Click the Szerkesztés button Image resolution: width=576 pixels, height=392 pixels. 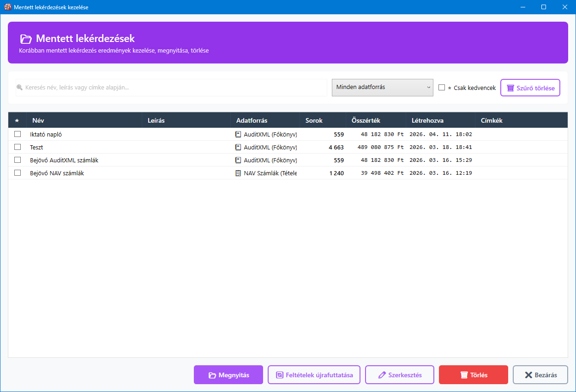(x=400, y=375)
